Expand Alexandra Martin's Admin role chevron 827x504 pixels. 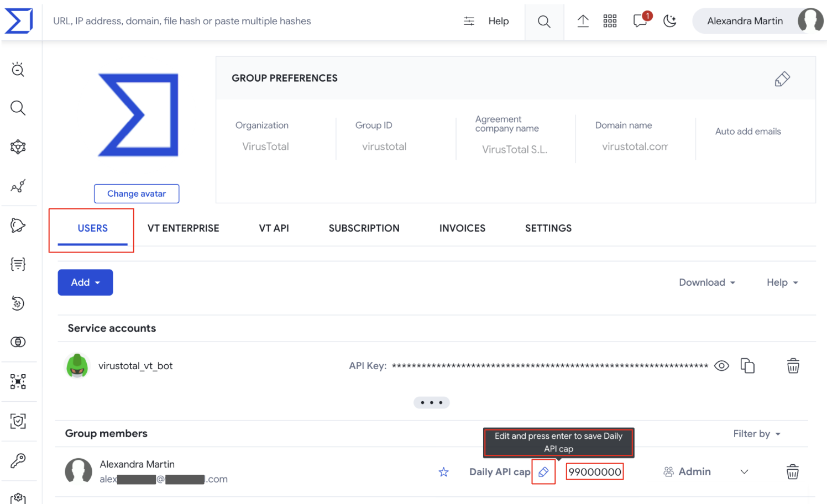click(x=744, y=472)
